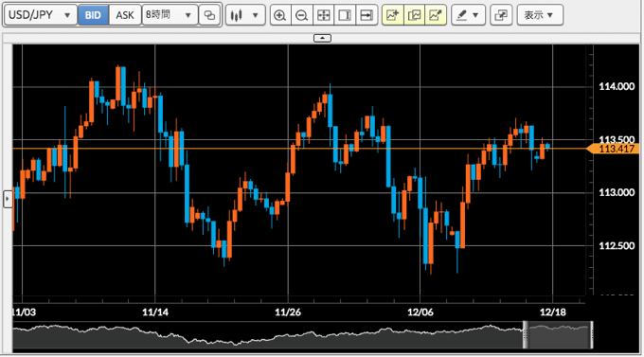Screen dimensions: 644x357
Task: Open the candlestick chart type dropdown
Action: point(245,15)
